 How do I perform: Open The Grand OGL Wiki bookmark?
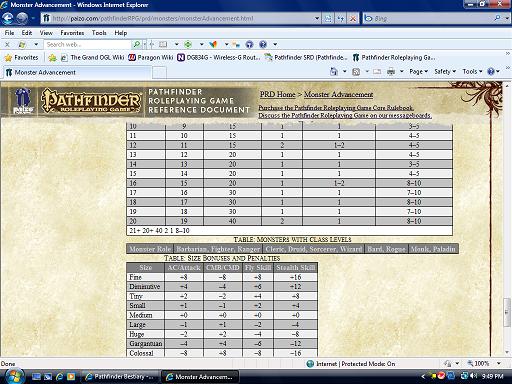[93, 58]
